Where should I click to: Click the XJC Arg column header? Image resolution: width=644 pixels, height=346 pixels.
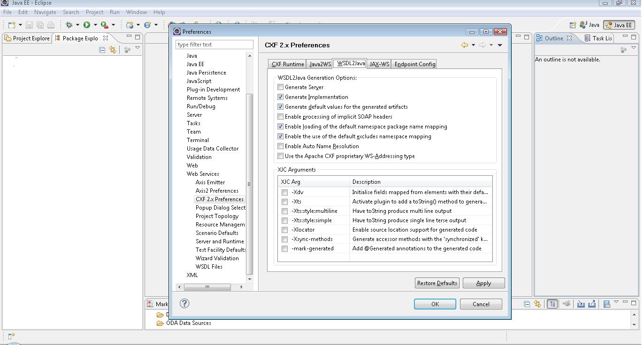coord(314,182)
